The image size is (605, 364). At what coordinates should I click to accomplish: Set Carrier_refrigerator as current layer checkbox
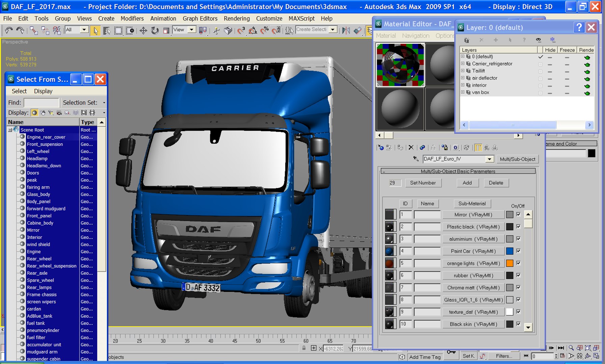540,64
